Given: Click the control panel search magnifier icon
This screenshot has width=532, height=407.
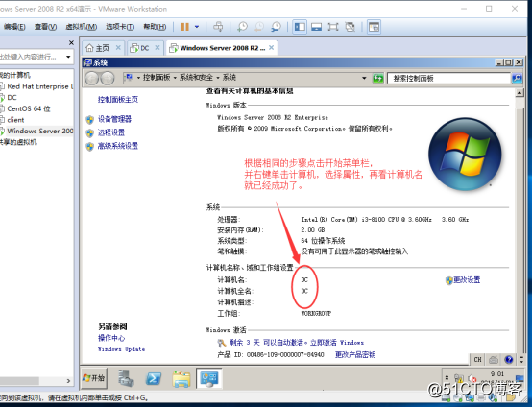Looking at the screenshot, I should point(517,79).
